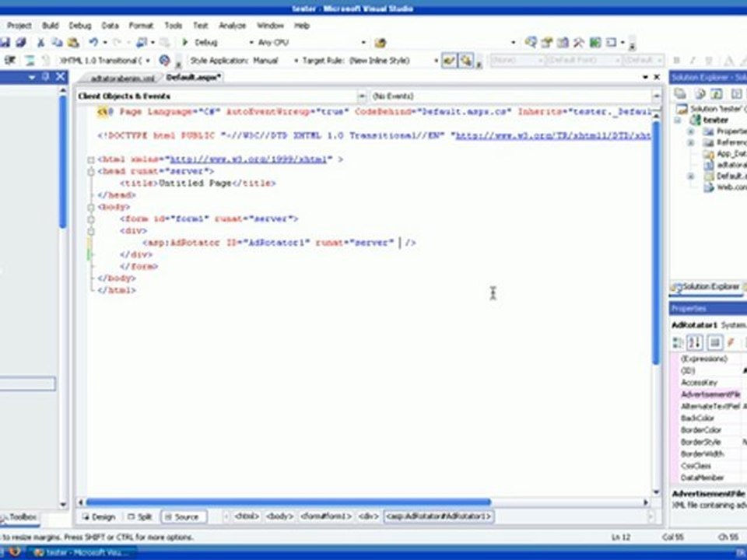This screenshot has height=560, width=747.
Task: Open the Solution Configurations Debug dropdown
Action: pos(251,42)
